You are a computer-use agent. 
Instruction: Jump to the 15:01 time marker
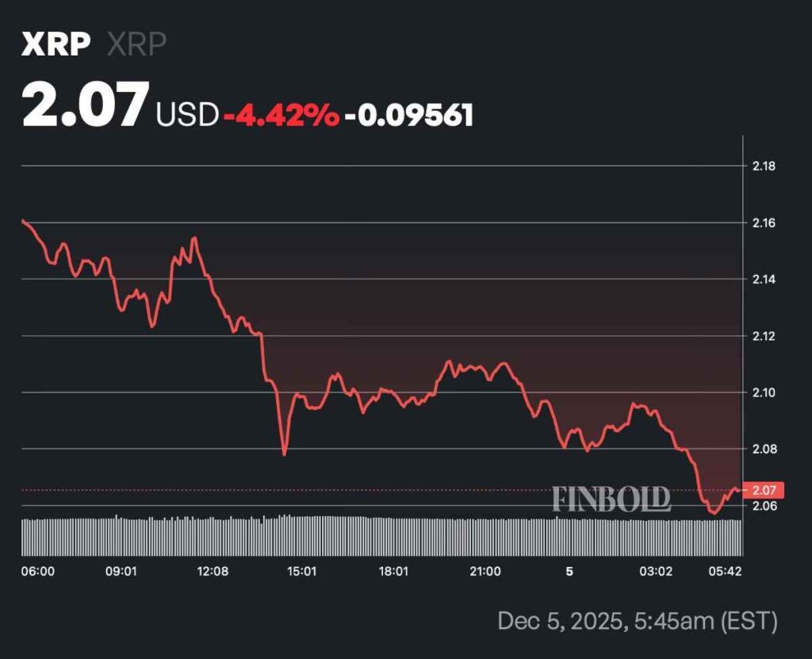[x=302, y=571]
